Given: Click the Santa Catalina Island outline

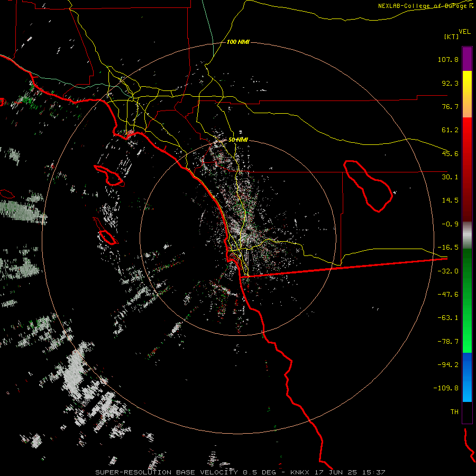Looking at the screenshot, I should (x=109, y=176).
